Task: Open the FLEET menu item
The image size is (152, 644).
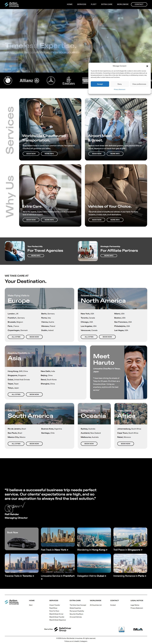Action: (x=94, y=4)
